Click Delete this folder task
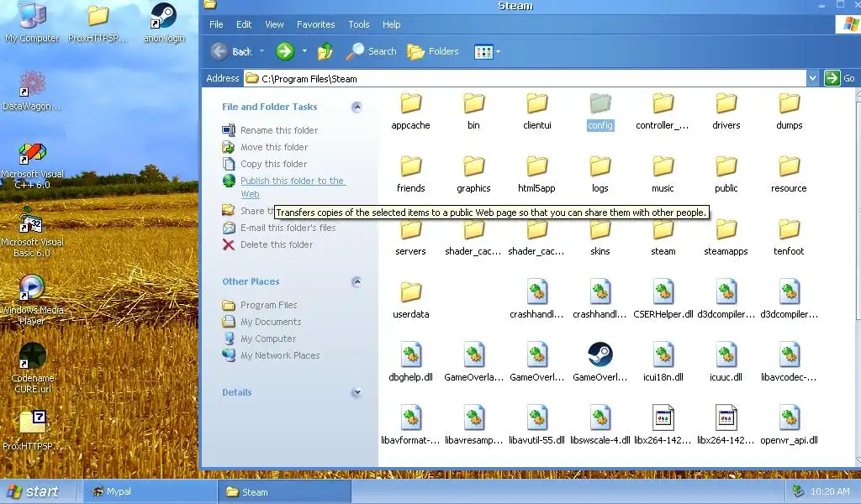861x504 pixels. (x=267, y=244)
